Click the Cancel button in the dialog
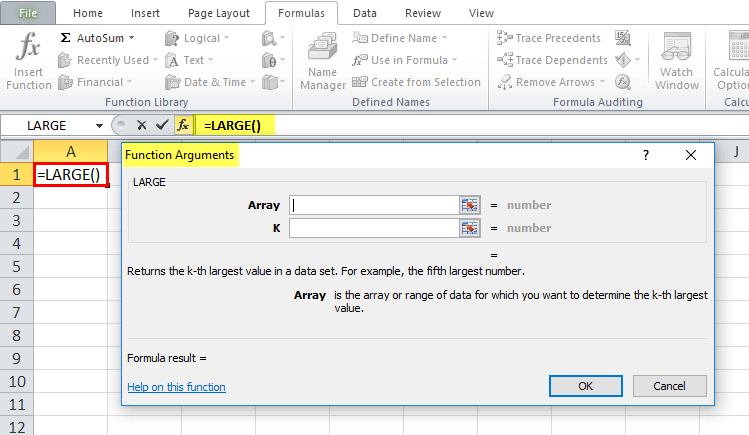The height and width of the screenshot is (435, 749). pos(669,385)
